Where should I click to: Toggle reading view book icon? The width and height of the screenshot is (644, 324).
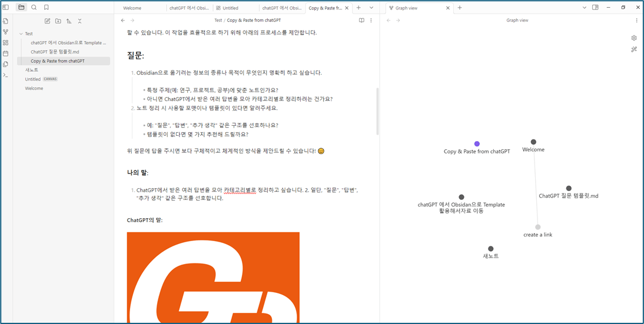tap(361, 20)
